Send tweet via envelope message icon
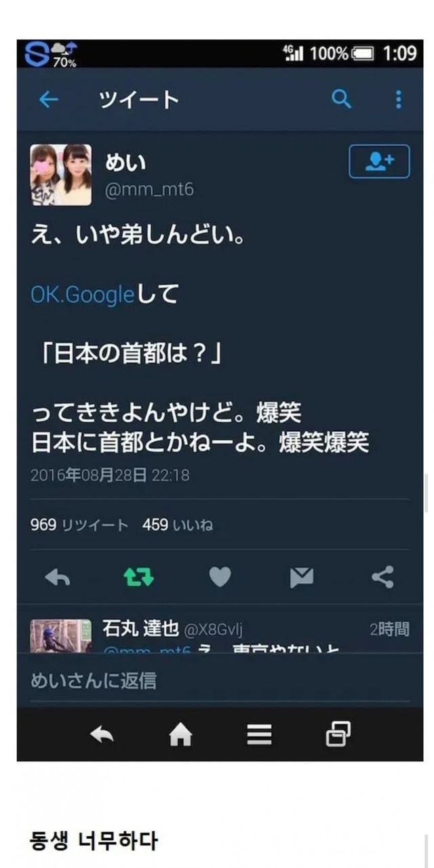 (302, 578)
